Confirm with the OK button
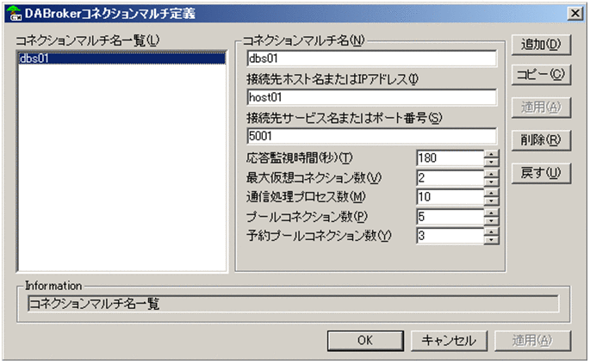The image size is (590, 364). pyautogui.click(x=364, y=340)
